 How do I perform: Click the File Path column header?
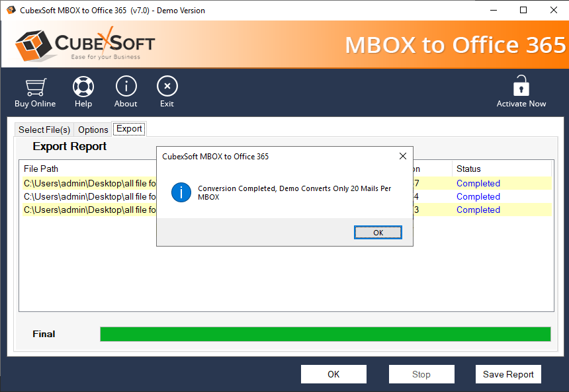click(x=41, y=169)
